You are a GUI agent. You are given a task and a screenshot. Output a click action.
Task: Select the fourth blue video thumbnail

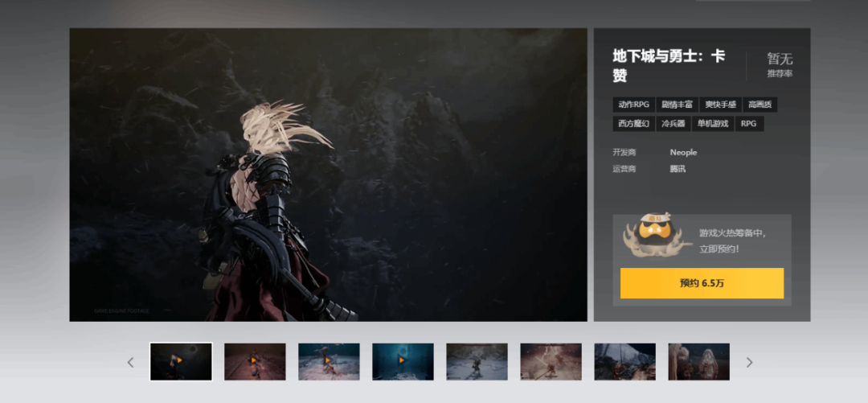click(x=403, y=361)
